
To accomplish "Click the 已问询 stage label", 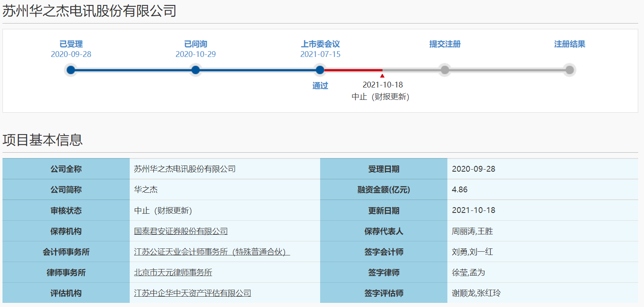I will coord(196,44).
